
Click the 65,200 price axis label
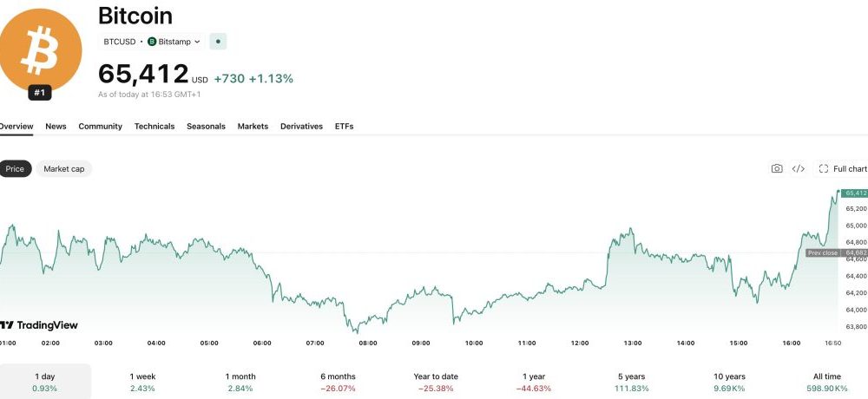(856, 209)
